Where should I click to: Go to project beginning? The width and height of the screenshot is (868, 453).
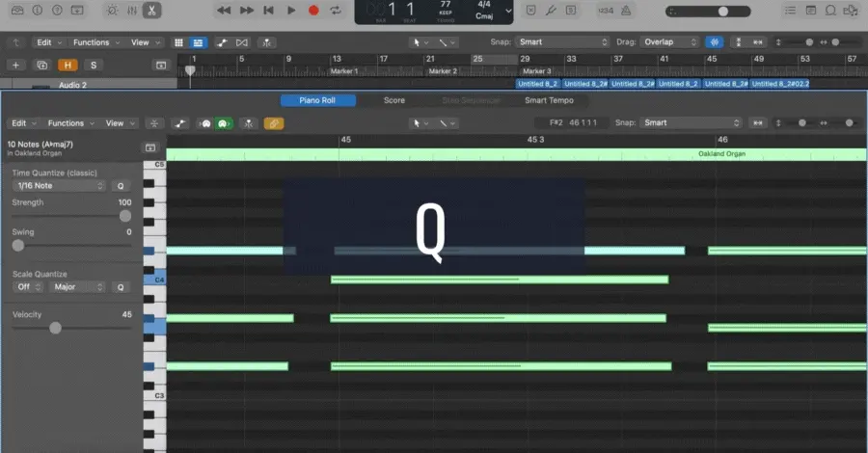(x=268, y=10)
